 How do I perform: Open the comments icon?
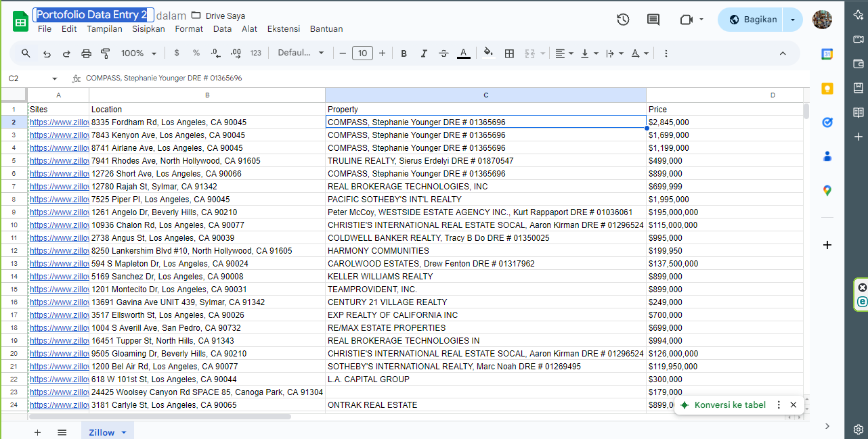click(x=653, y=20)
